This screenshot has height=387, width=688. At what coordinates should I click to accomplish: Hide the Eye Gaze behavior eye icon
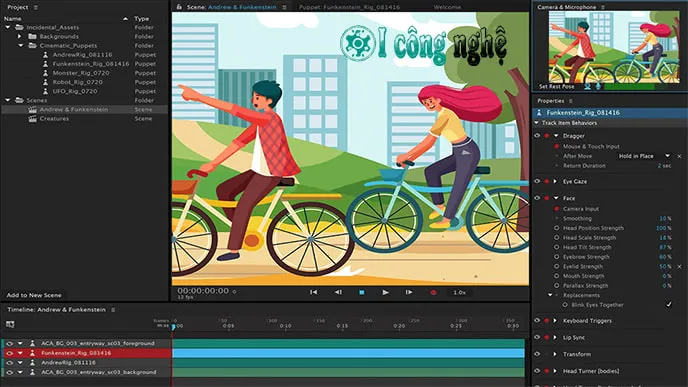pos(537,181)
